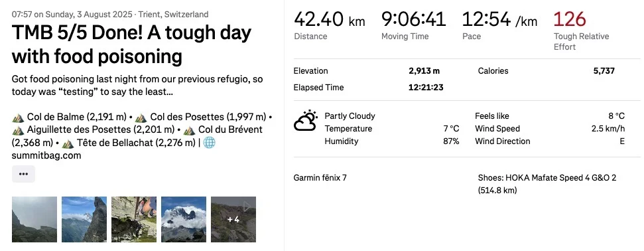Open the rock spire photo thumbnail

point(84,219)
